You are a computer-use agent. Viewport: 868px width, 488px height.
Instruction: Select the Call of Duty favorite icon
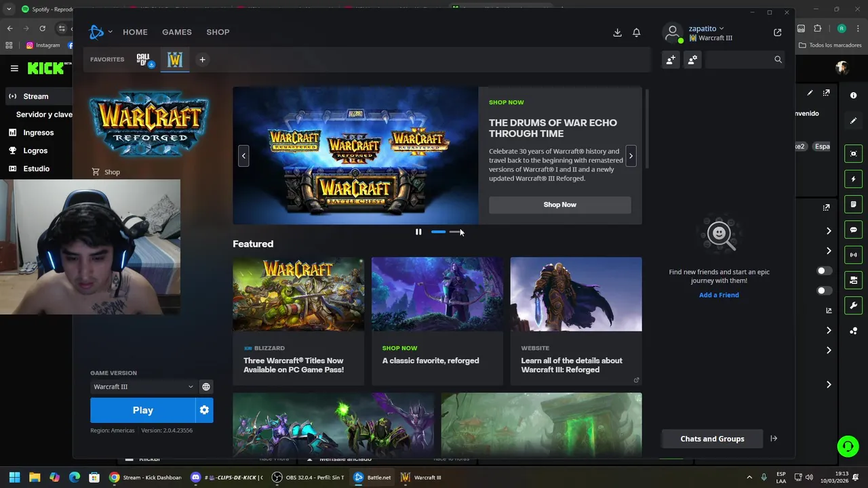(144, 60)
